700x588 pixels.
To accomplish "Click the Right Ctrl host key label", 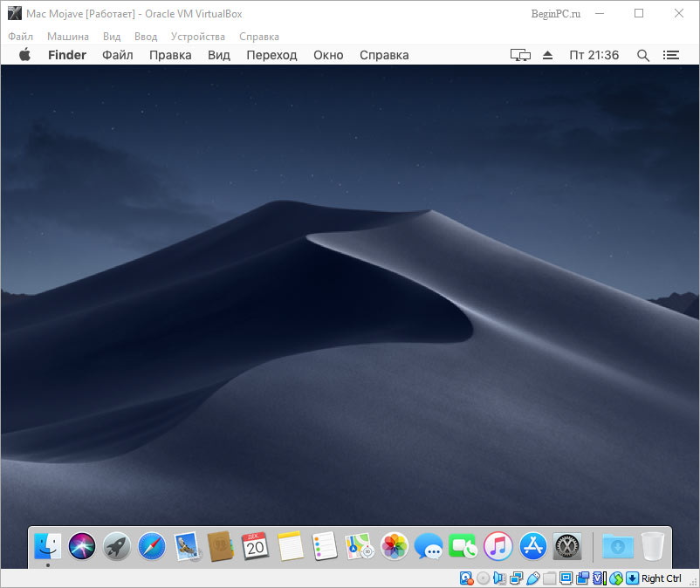I will (662, 578).
